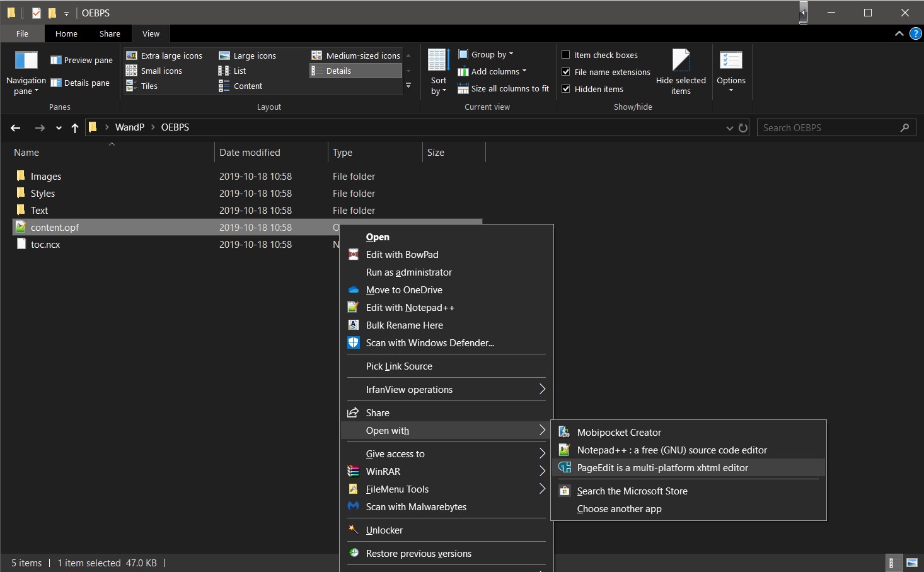Viewport: 924px width, 572px height.
Task: Switch to the Home ribbon tab
Action: point(66,34)
